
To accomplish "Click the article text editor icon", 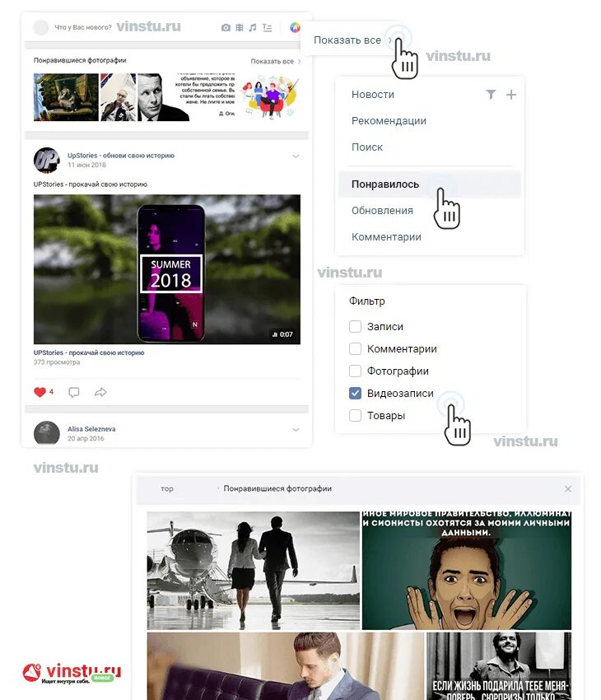I will [x=267, y=28].
